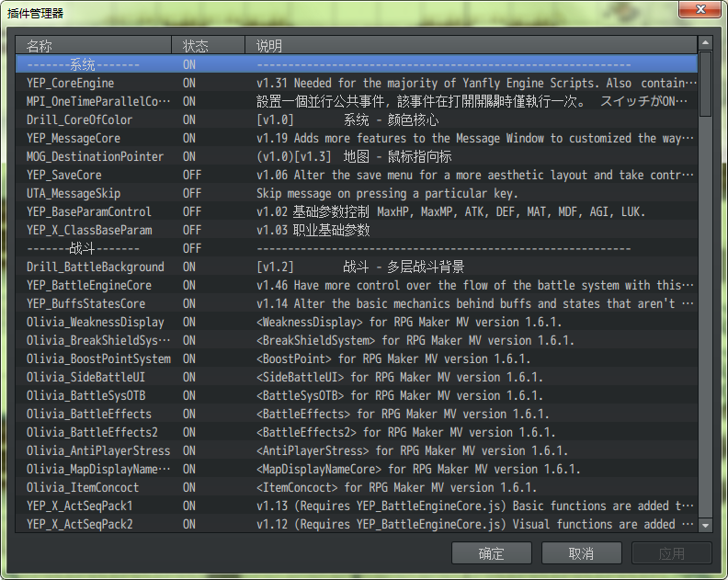Click OFF status of UTA_MessageSkip

[x=192, y=193]
